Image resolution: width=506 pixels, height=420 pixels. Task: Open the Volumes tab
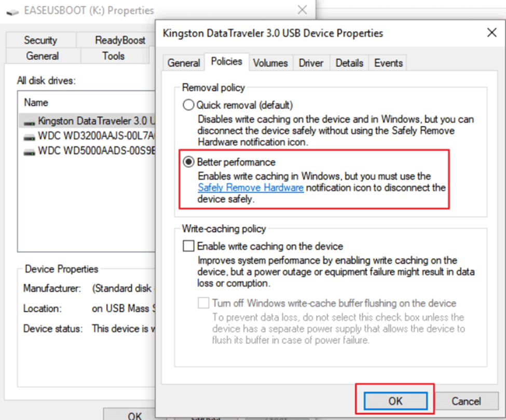270,63
